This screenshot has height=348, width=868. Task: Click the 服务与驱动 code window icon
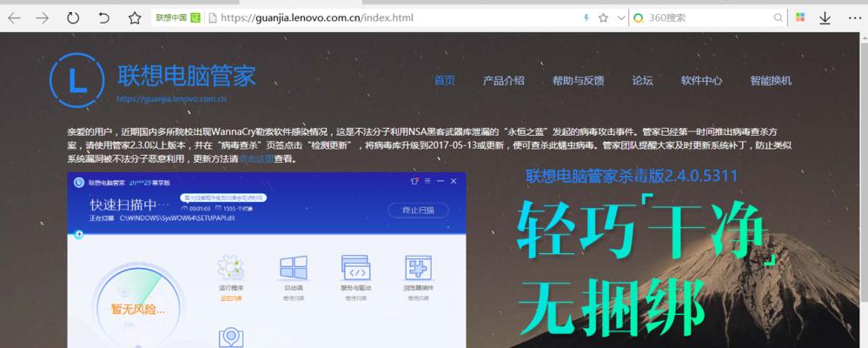(x=356, y=268)
